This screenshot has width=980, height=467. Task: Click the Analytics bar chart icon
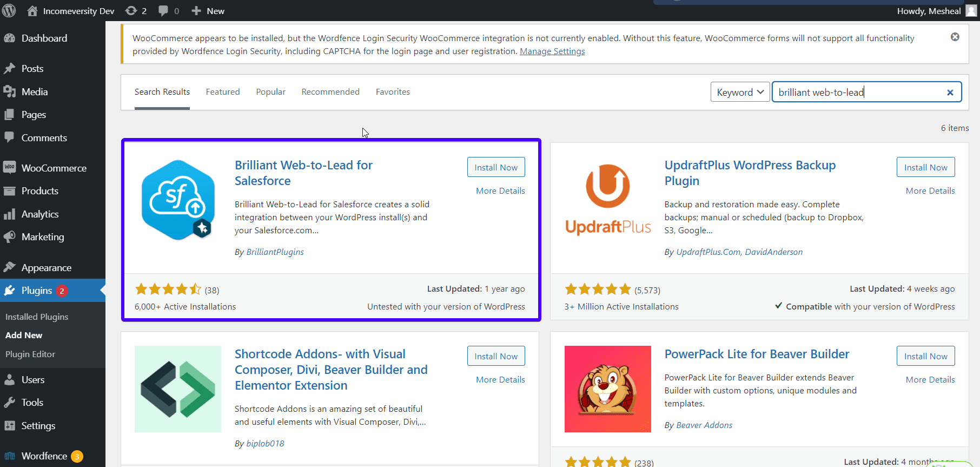(x=9, y=214)
